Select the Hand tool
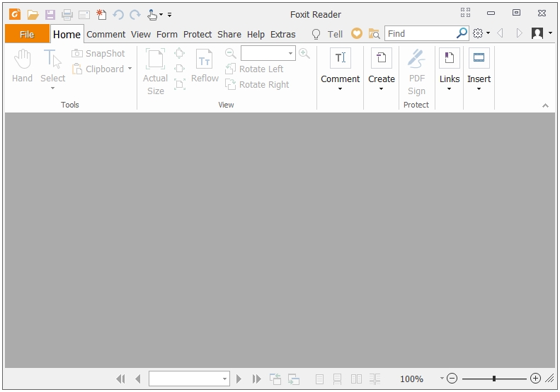Image resolution: width=560 pixels, height=392 pixels. pos(22,66)
